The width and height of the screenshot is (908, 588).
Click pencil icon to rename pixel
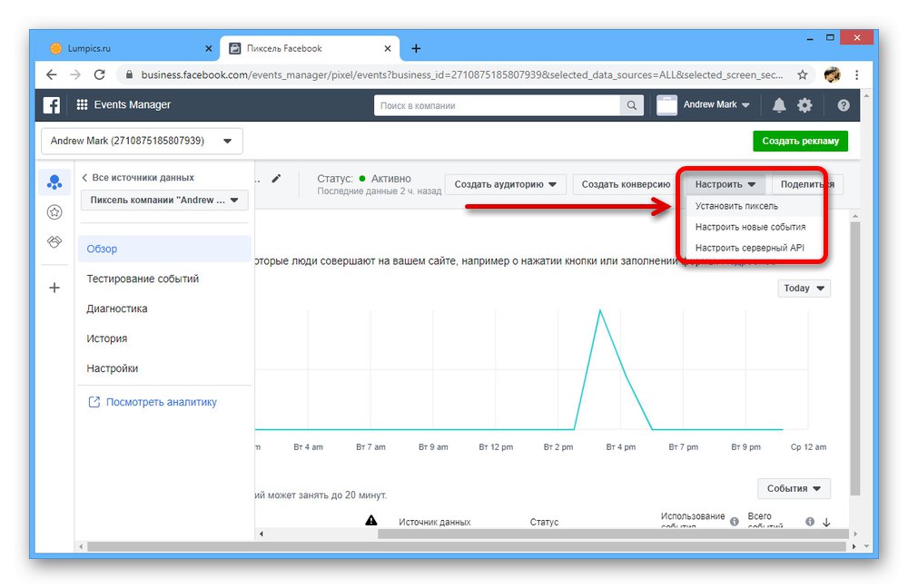tap(276, 178)
